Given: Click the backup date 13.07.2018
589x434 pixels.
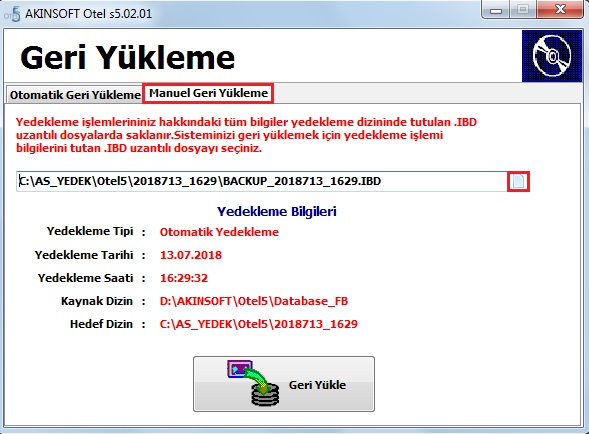Looking at the screenshot, I should (x=191, y=255).
